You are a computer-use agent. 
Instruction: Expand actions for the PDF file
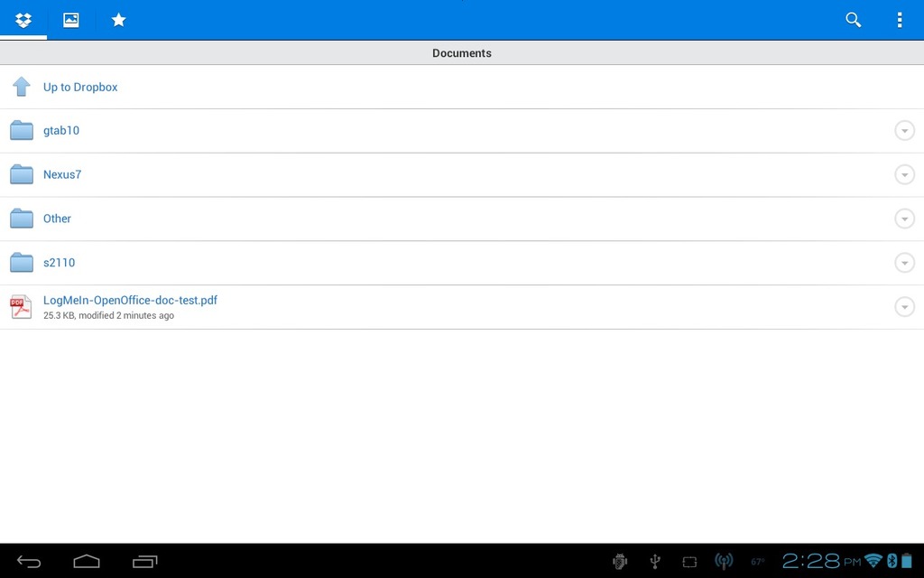pos(904,307)
